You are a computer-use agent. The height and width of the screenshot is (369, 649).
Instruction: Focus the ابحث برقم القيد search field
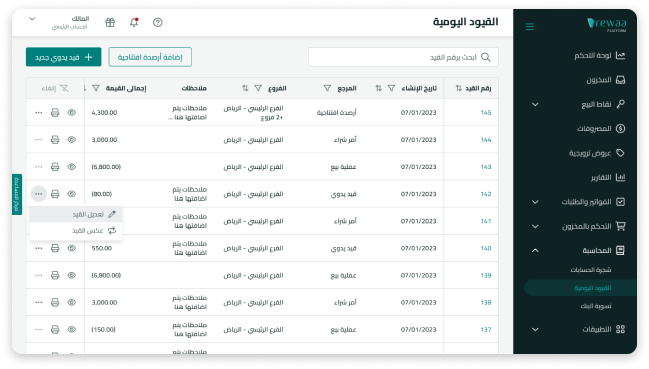pyautogui.click(x=403, y=57)
